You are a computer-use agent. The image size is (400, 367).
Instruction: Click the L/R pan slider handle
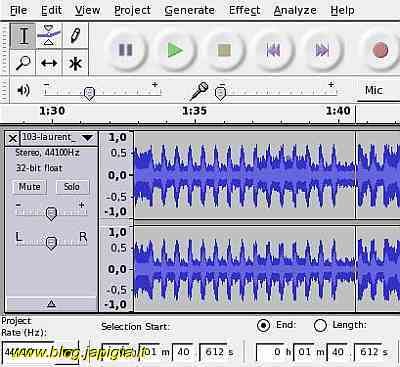51,243
